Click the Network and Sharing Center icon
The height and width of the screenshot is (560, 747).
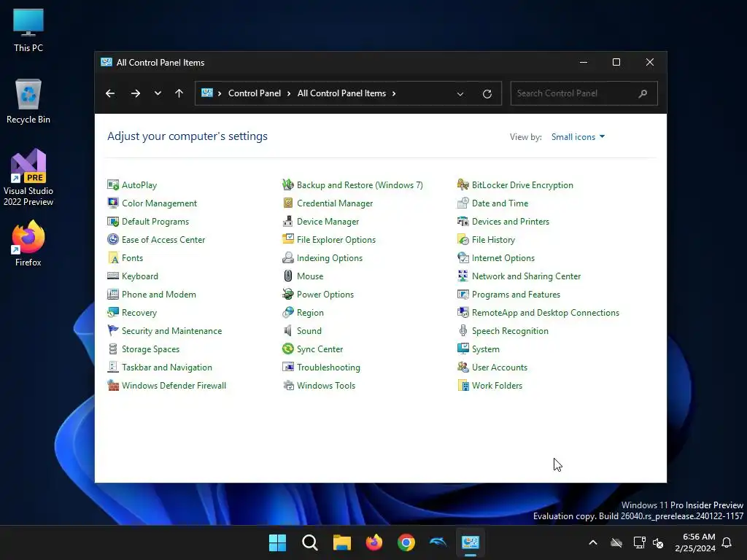tap(462, 276)
